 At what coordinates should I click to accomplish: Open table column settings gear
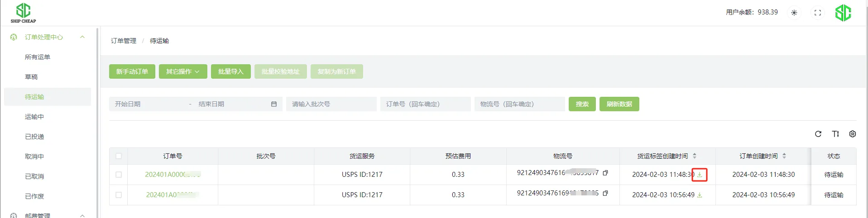852,134
